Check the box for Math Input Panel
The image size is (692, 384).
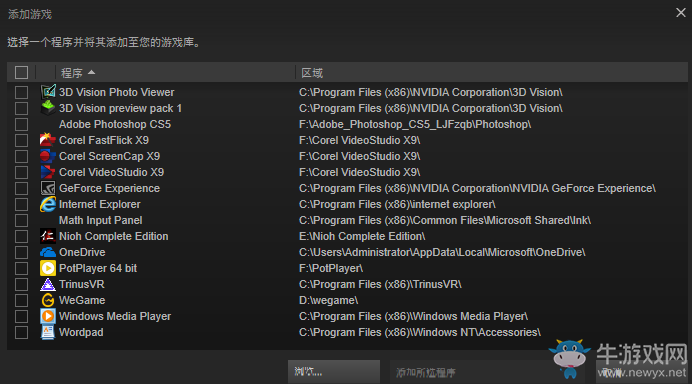[21, 220]
